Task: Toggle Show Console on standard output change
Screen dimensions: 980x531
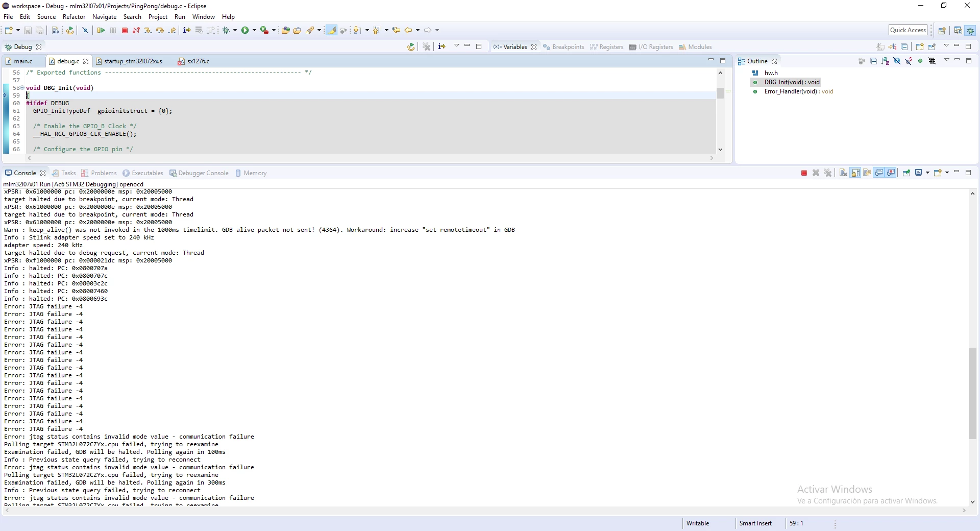Action: (879, 173)
